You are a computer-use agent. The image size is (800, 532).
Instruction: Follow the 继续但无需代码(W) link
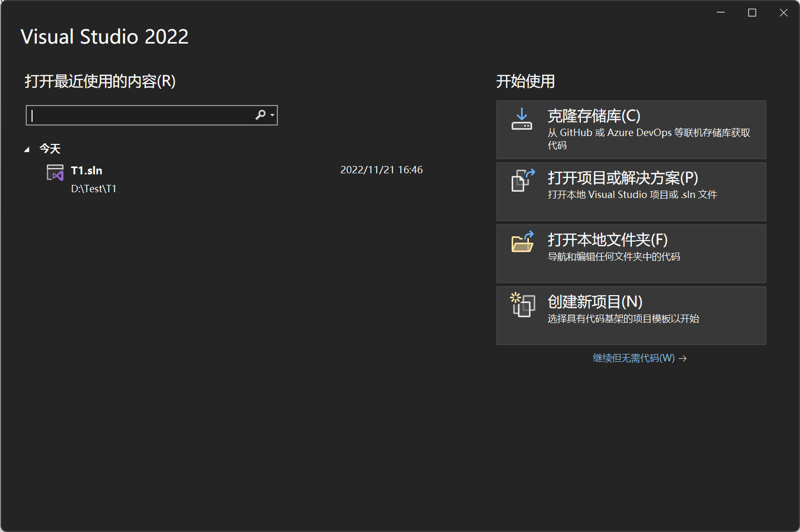(639, 358)
